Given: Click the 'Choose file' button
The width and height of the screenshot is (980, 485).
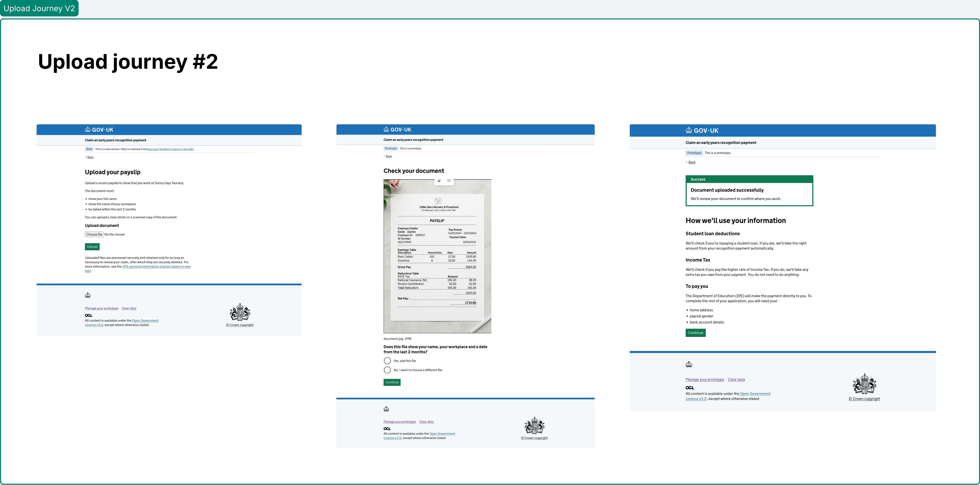Looking at the screenshot, I should tap(94, 235).
